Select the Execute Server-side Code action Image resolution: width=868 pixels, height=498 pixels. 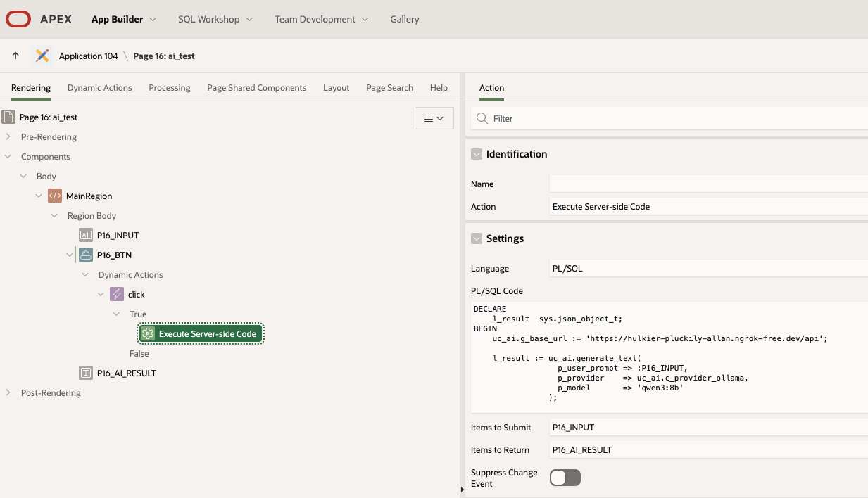[x=201, y=334]
